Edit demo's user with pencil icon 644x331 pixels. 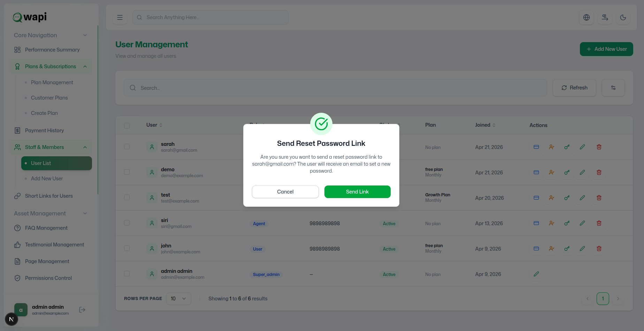[x=582, y=172]
